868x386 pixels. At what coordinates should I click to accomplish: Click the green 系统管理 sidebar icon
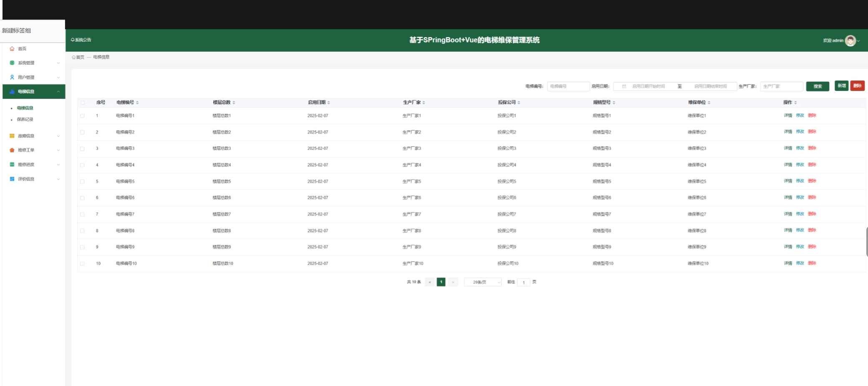pyautogui.click(x=12, y=63)
